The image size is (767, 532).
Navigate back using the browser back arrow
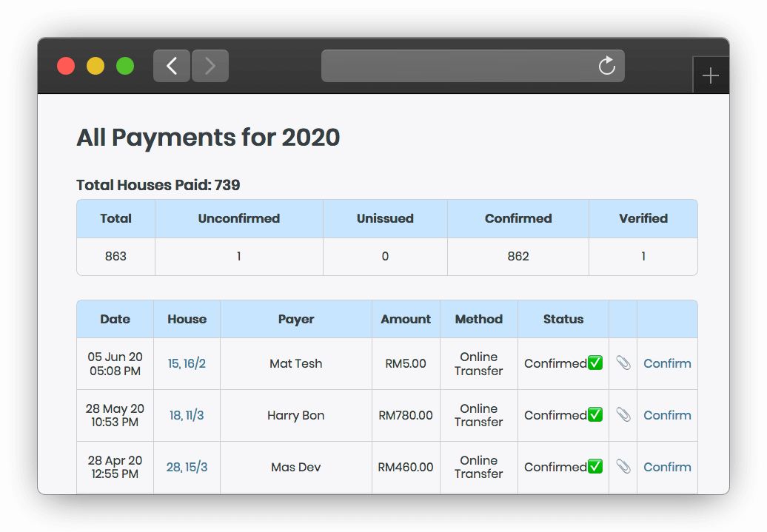(171, 66)
